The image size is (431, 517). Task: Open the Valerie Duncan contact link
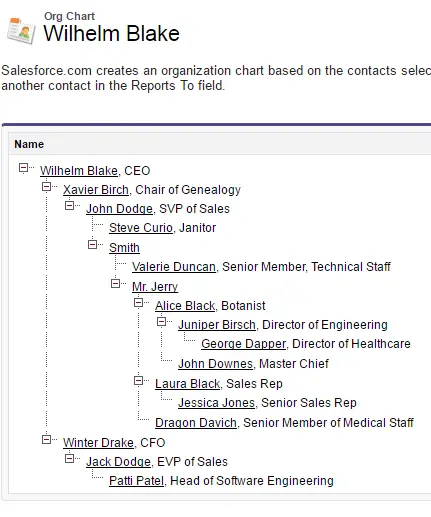pos(174,267)
